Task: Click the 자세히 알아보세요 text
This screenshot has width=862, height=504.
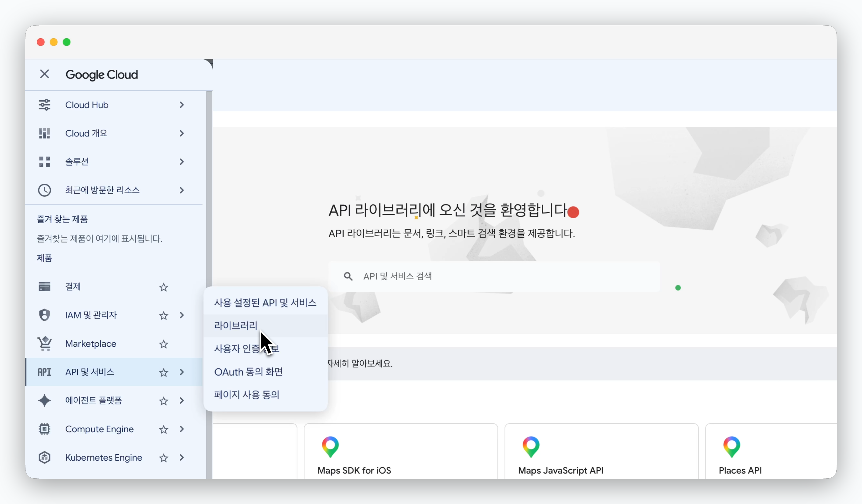Action: 360,363
